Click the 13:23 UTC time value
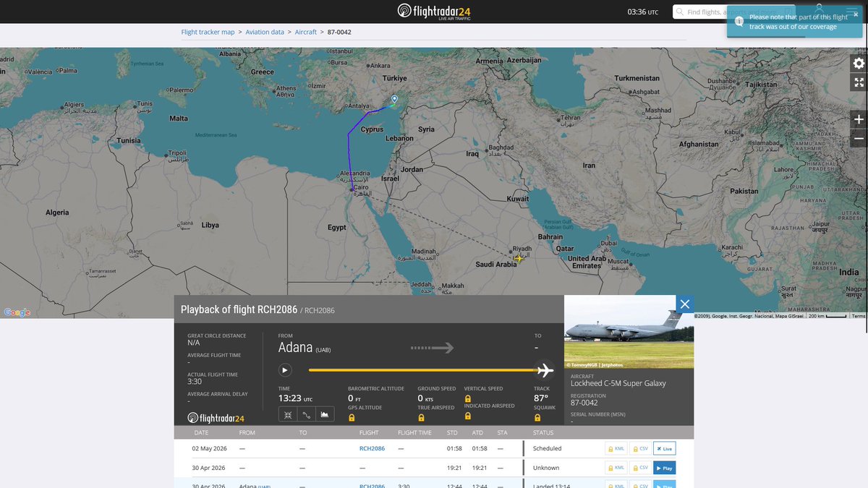Viewport: 868px width, 488px height. pos(295,398)
